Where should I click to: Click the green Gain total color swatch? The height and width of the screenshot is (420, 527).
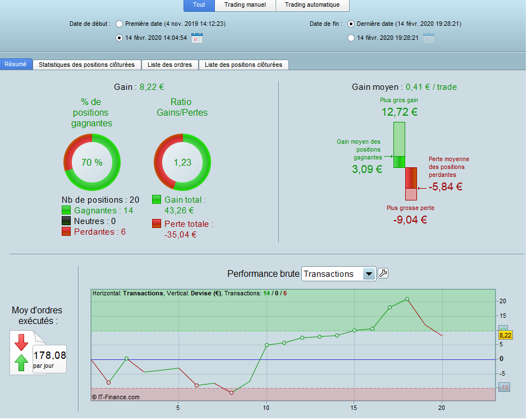tap(157, 199)
